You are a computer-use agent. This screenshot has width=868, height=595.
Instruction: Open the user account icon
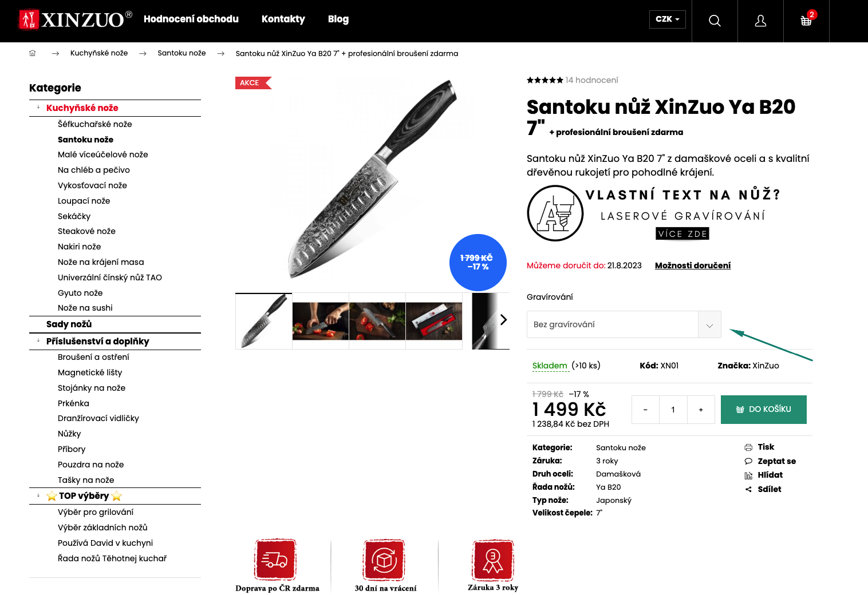tap(760, 21)
